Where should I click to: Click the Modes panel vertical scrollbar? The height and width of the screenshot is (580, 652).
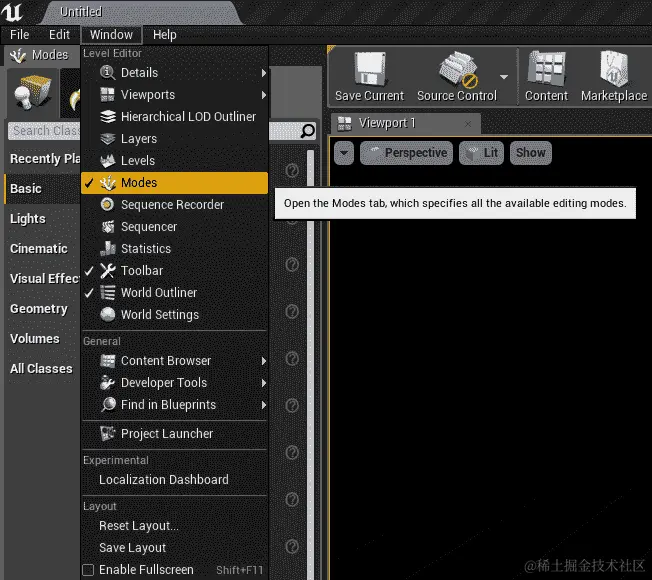tap(310, 364)
